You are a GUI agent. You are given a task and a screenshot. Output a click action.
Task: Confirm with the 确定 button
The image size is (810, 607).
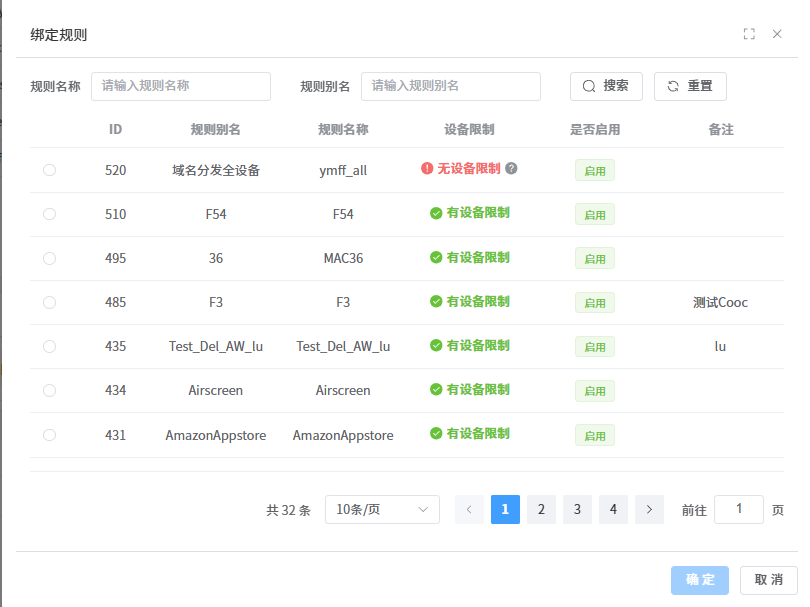(x=700, y=580)
